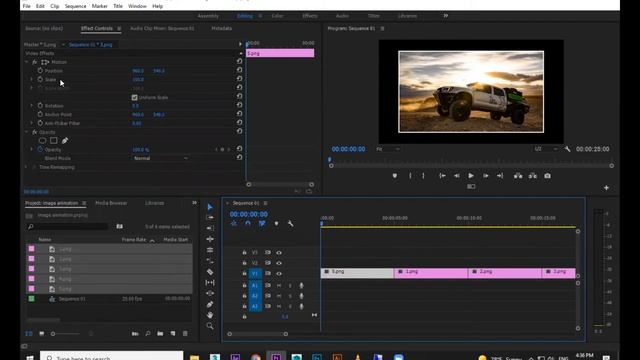Toggle Position animation stopwatch
Viewport: 640px width, 360px height.
[40, 71]
